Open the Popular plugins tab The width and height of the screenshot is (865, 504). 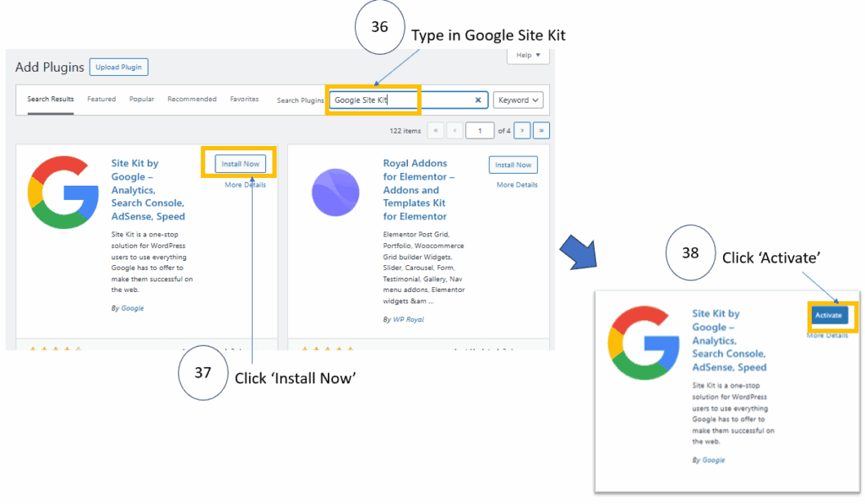coord(141,100)
